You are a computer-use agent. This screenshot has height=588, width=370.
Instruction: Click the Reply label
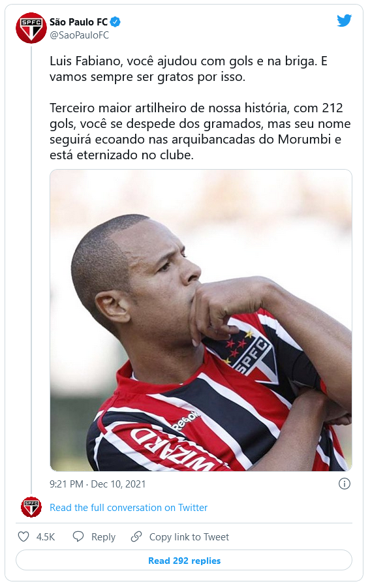pyautogui.click(x=103, y=537)
